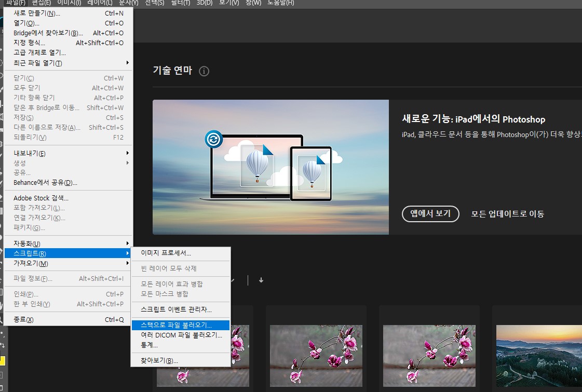Click 스택으로 파일 불러오기...
The image size is (582, 392).
[181, 325]
